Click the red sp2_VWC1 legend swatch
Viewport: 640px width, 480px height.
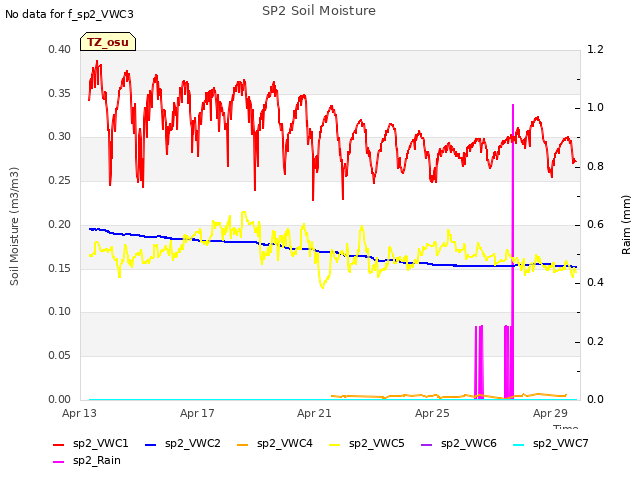pos(59,444)
